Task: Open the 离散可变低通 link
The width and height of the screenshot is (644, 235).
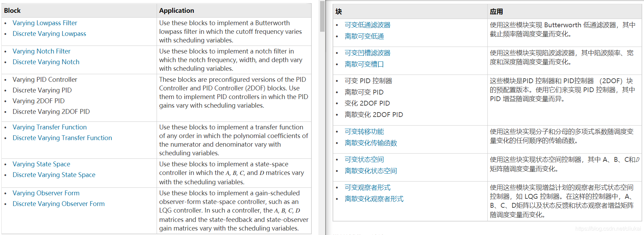Action: [x=364, y=37]
